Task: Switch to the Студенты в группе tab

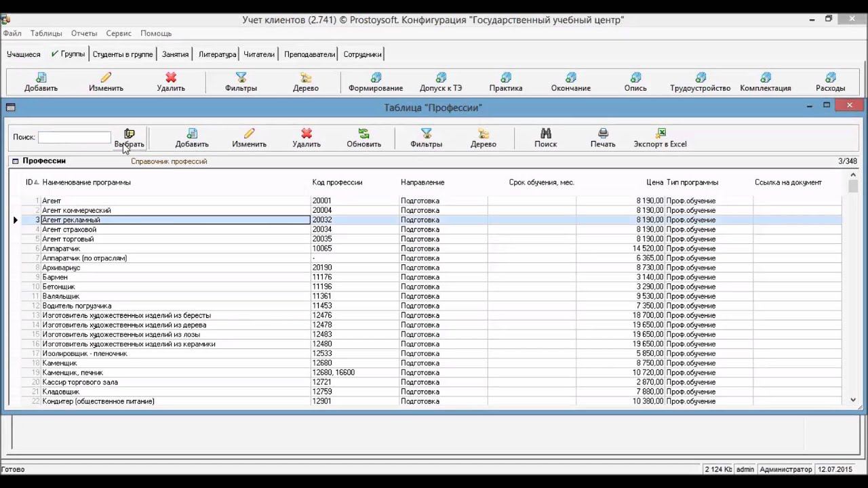Action: click(123, 54)
